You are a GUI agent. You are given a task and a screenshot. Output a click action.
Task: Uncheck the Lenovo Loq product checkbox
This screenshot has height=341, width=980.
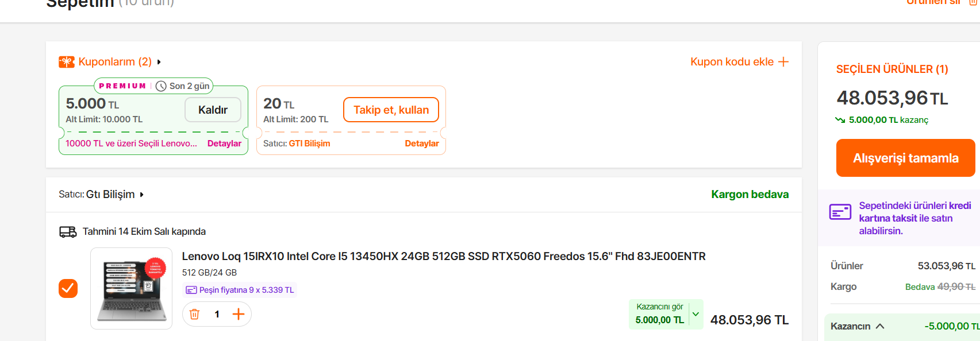coord(68,288)
